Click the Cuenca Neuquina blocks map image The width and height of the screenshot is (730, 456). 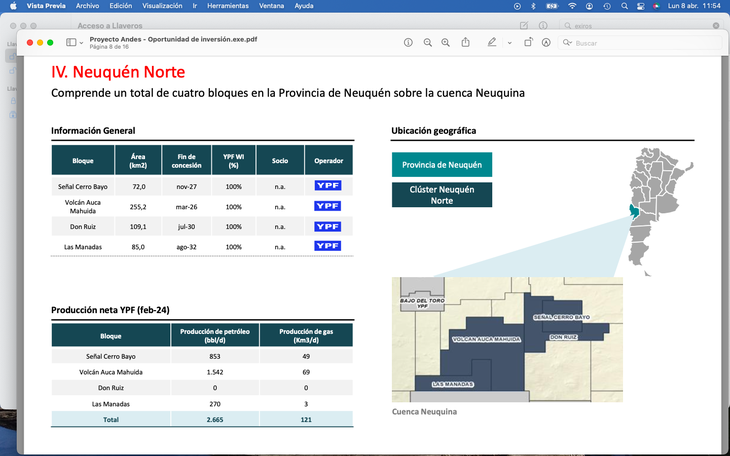(x=507, y=339)
